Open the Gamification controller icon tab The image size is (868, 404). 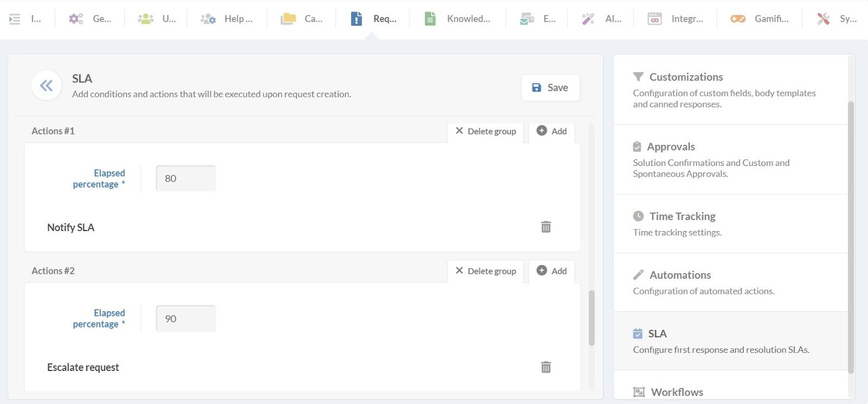click(737, 19)
